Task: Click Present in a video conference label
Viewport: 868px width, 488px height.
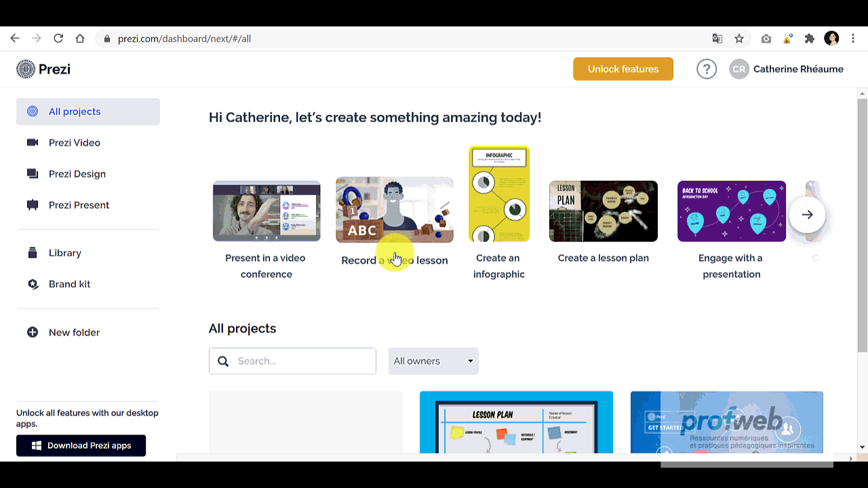Action: click(x=266, y=266)
